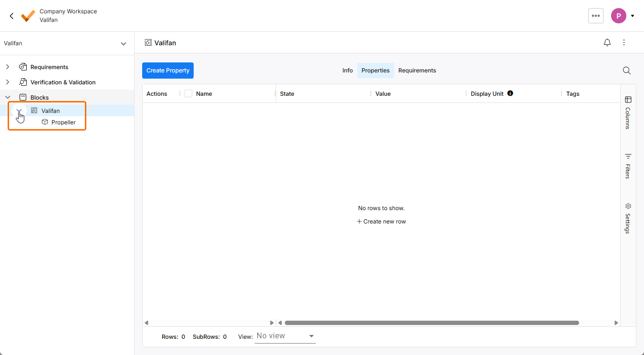
Task: Open the P user avatar
Action: tap(619, 16)
